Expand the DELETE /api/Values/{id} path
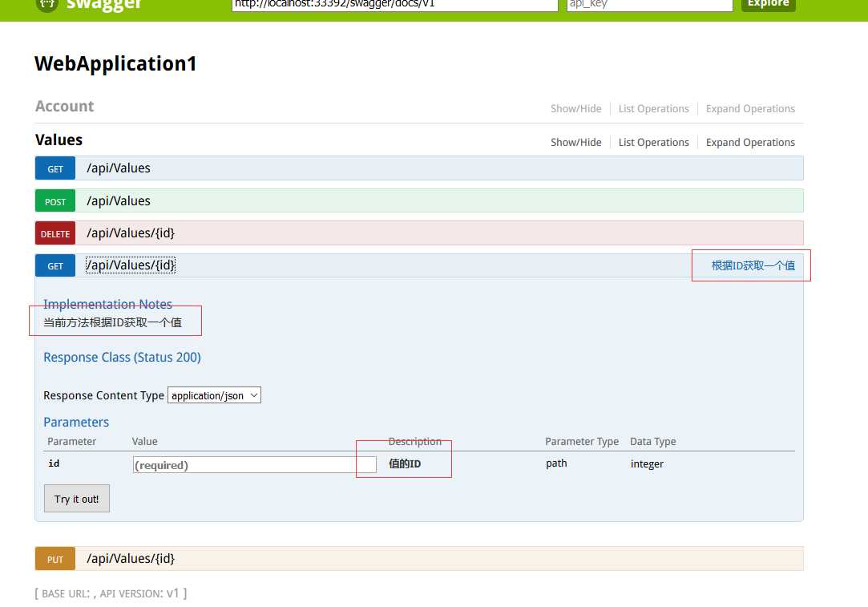Image resolution: width=868 pixels, height=607 pixels. 131,233
